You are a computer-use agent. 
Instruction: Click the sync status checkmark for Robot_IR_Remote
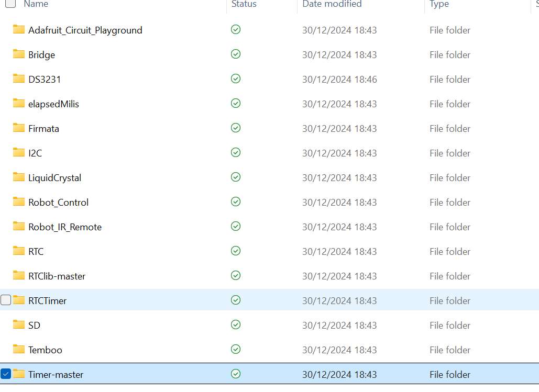[x=236, y=227]
